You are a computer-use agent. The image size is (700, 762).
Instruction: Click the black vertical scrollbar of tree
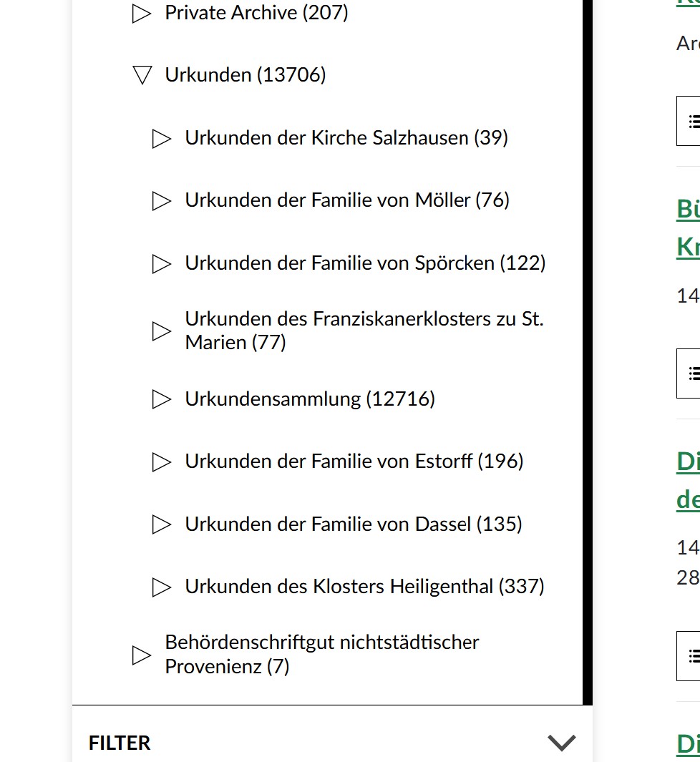[x=588, y=358]
